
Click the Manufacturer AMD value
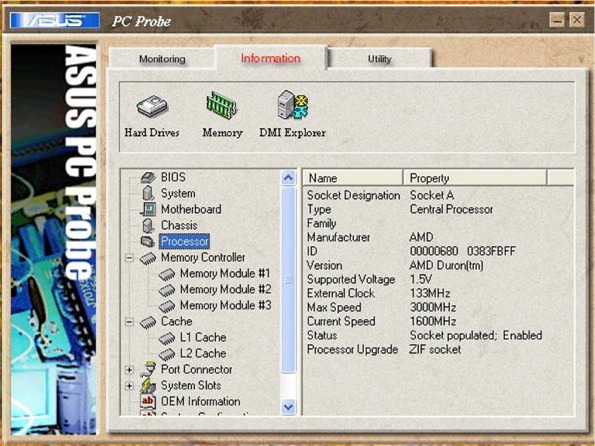point(421,237)
